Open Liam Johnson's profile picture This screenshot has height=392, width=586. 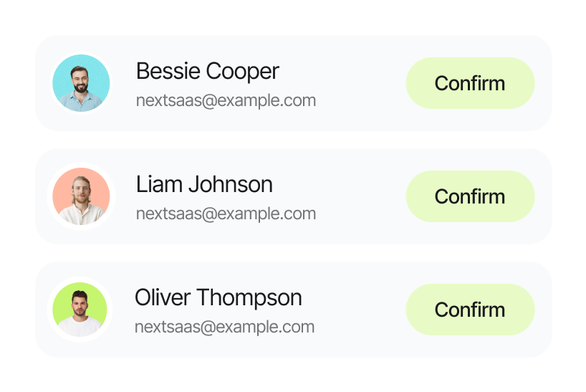(81, 196)
